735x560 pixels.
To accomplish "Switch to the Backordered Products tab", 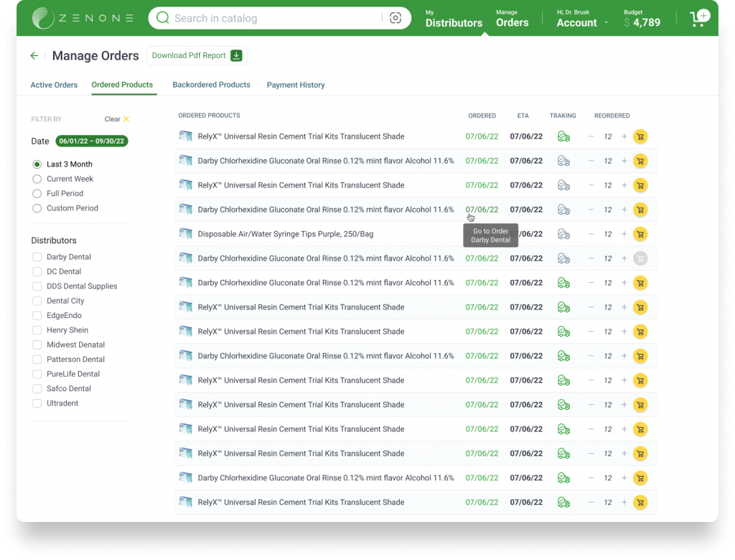I will click(211, 85).
